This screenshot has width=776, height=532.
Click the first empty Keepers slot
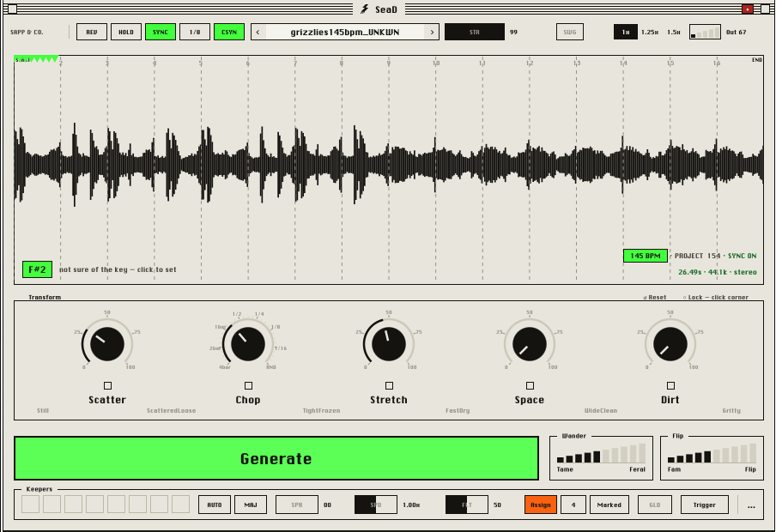click(x=30, y=505)
